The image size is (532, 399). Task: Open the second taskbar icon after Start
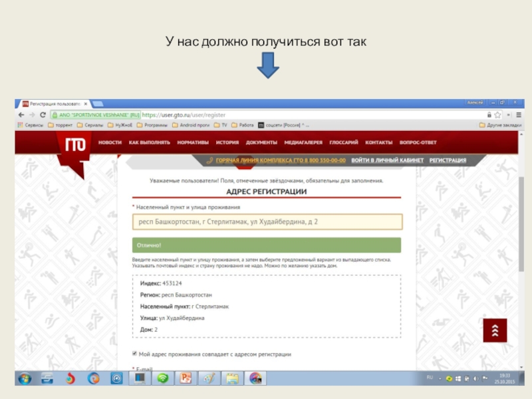coord(47,378)
